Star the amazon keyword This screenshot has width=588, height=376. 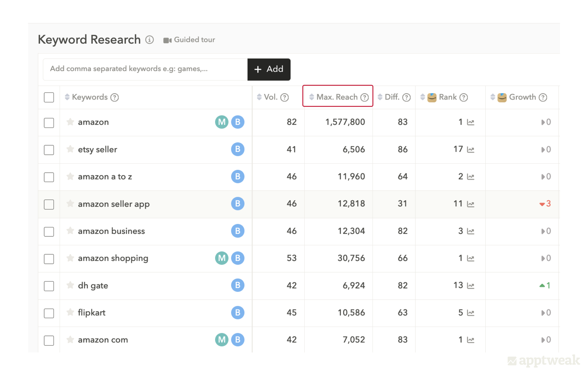[x=70, y=122]
